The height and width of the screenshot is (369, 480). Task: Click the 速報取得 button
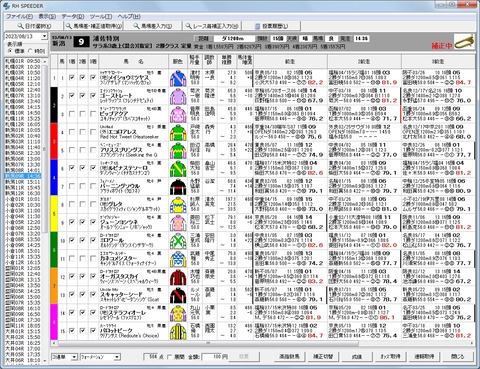pos(424,357)
